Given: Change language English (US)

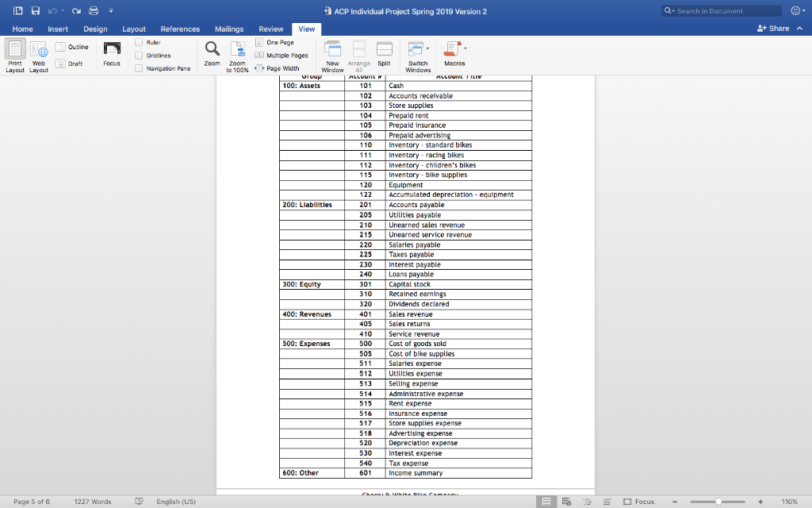Looking at the screenshot, I should point(176,502).
